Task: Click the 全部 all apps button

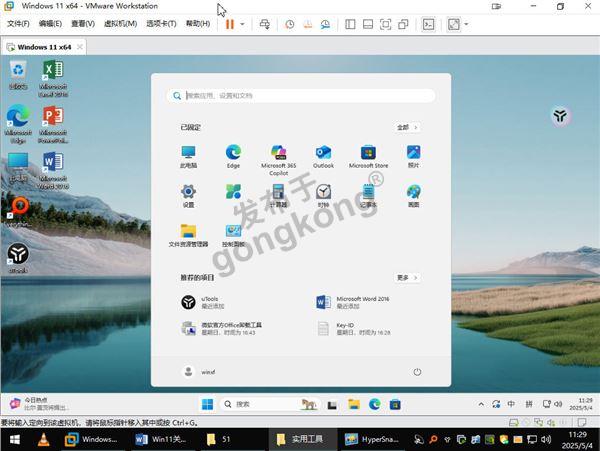Action: 407,127
